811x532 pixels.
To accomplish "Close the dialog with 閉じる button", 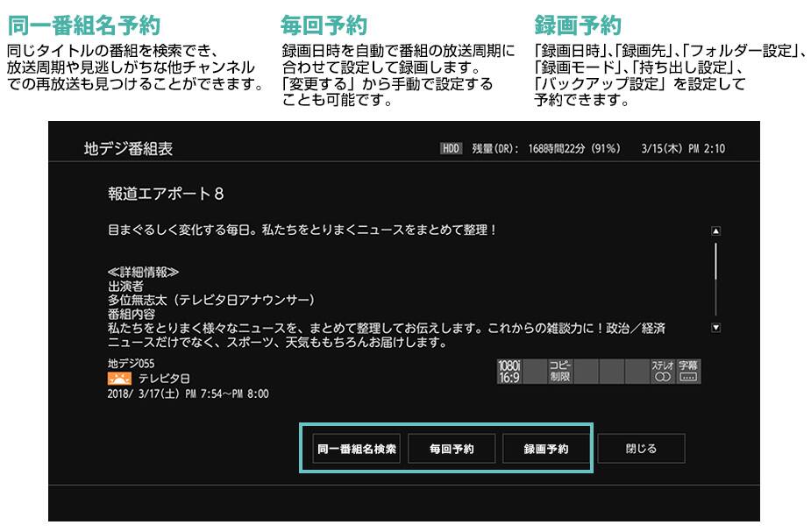I will click(642, 449).
